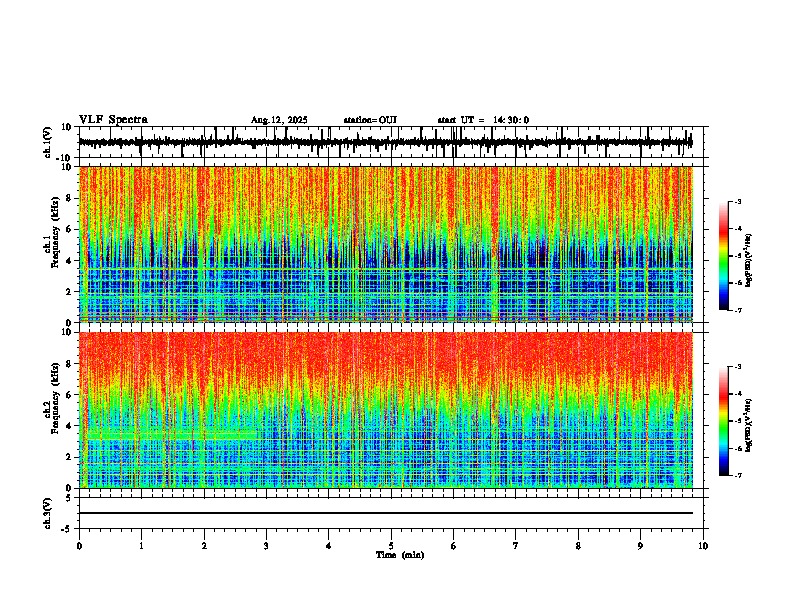Click the "2" kHz tick of ch.2 frequency axis
Image resolution: width=792 pixels, height=612 pixels.
point(69,457)
